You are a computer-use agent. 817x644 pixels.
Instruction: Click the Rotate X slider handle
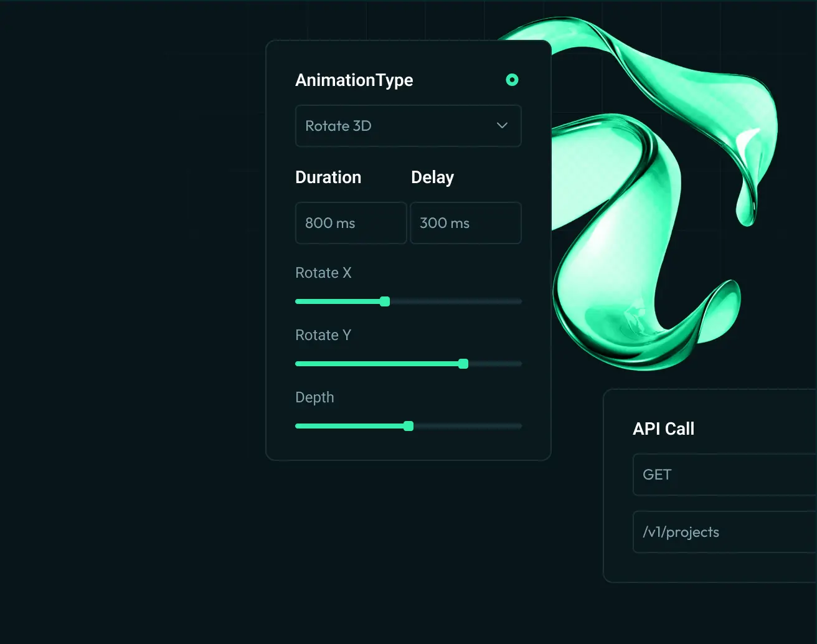[385, 301]
